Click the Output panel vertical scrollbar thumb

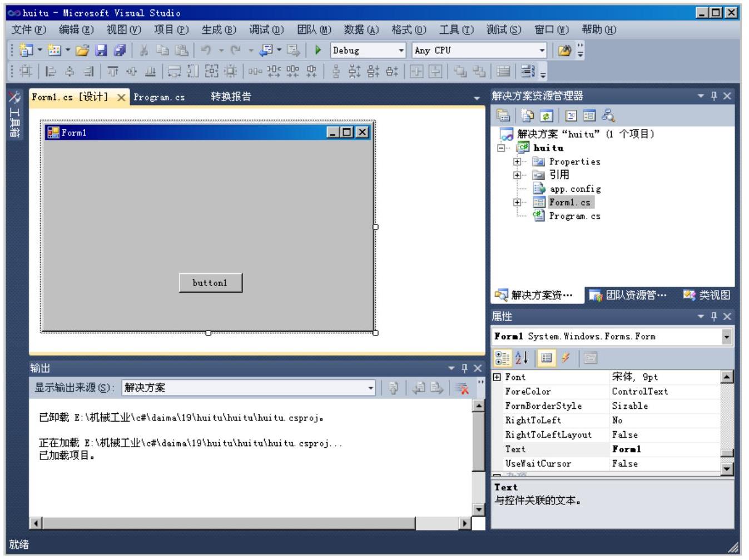pyautogui.click(x=478, y=442)
